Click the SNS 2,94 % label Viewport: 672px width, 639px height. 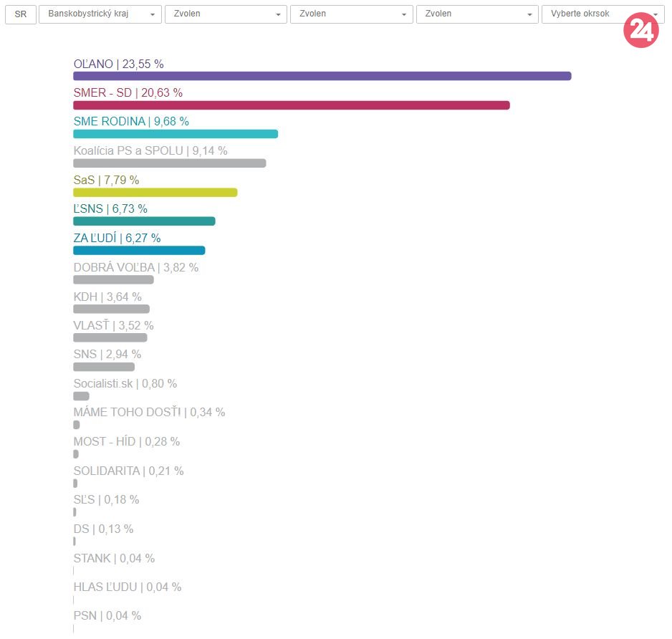pos(107,354)
